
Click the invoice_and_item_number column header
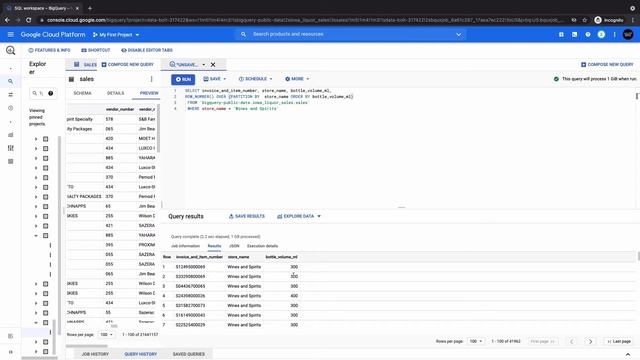pyautogui.click(x=199, y=257)
